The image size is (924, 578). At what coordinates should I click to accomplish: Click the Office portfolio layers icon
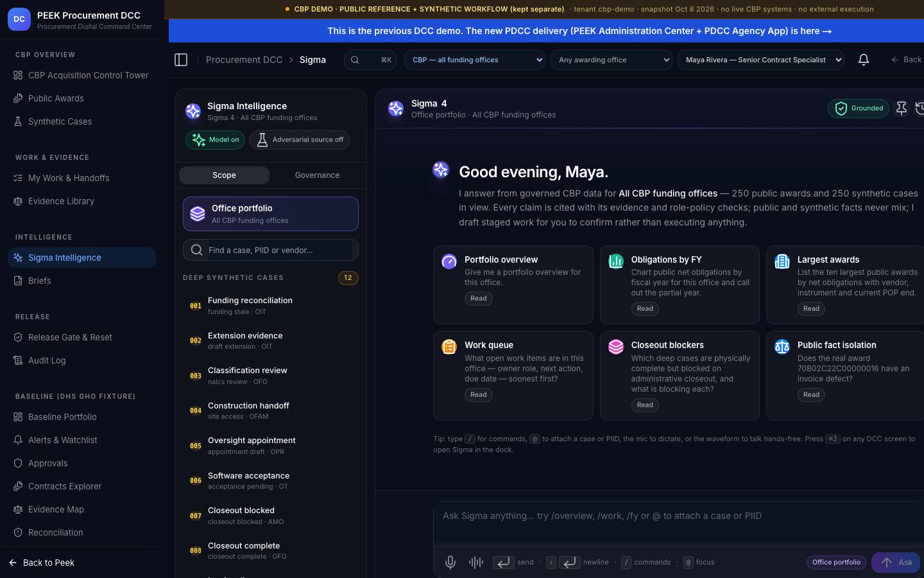click(198, 214)
